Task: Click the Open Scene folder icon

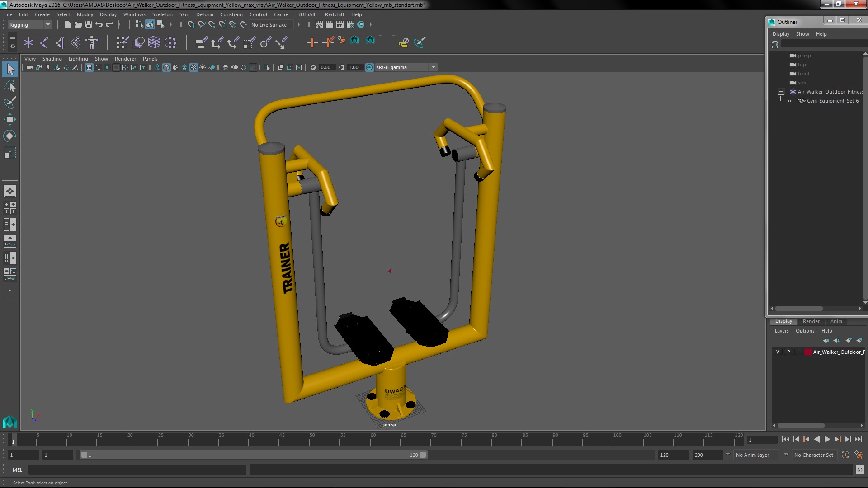Action: [x=78, y=24]
